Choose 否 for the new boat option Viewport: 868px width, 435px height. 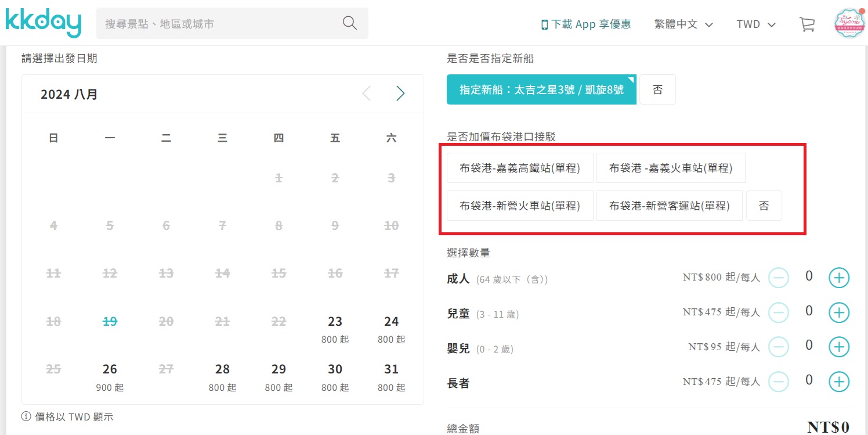click(657, 89)
